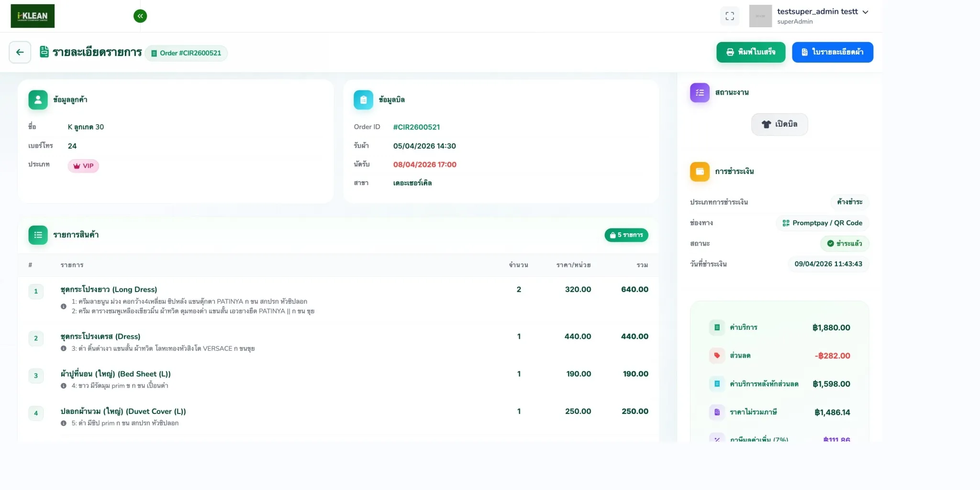Click the back arrow button
This screenshot has width=980, height=490.
20,52
